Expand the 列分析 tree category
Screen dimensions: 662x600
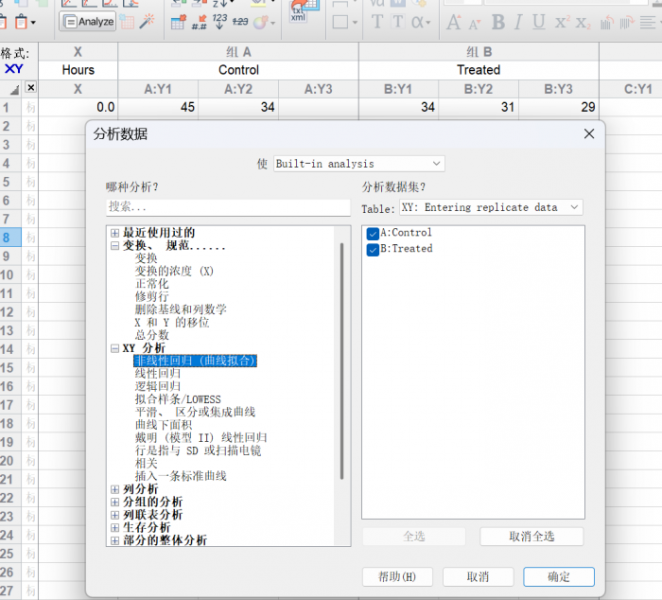pos(115,489)
